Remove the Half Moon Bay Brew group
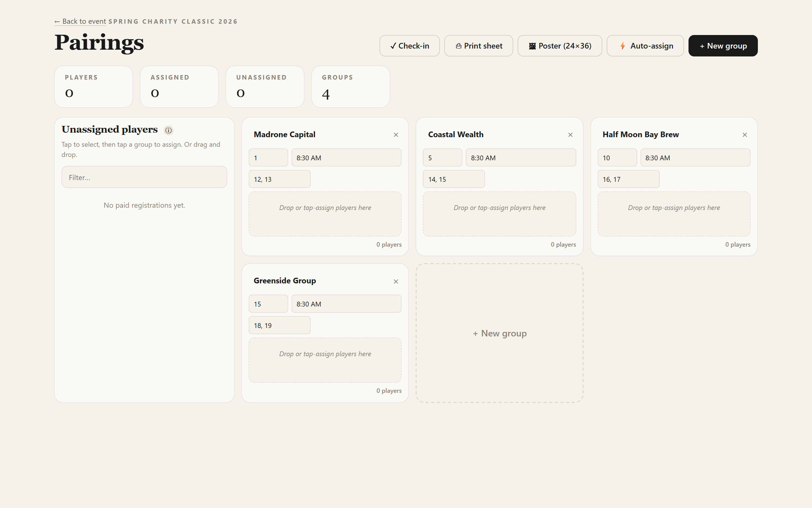Image resolution: width=812 pixels, height=508 pixels. (745, 135)
